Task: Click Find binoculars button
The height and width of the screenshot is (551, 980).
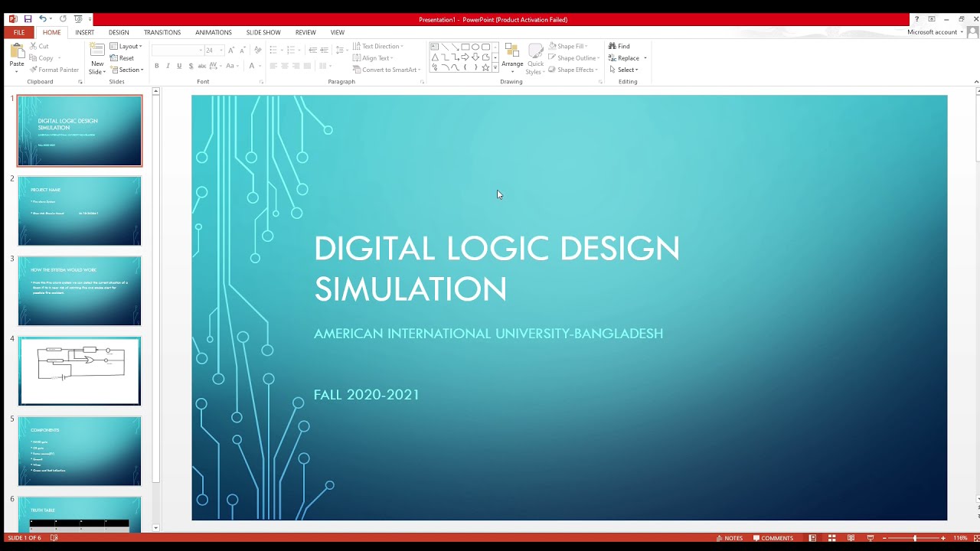Action: [619, 47]
